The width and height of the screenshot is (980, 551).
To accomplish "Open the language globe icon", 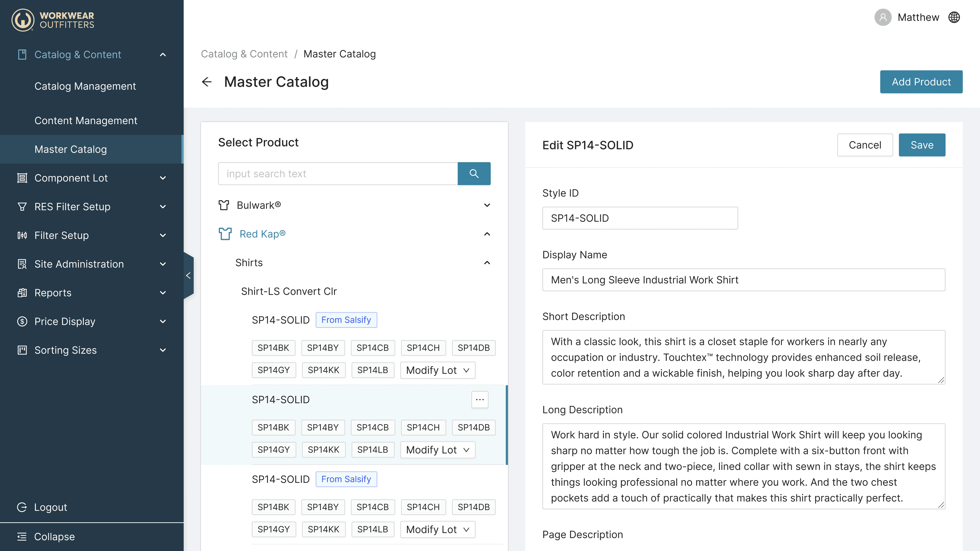I will point(954,17).
